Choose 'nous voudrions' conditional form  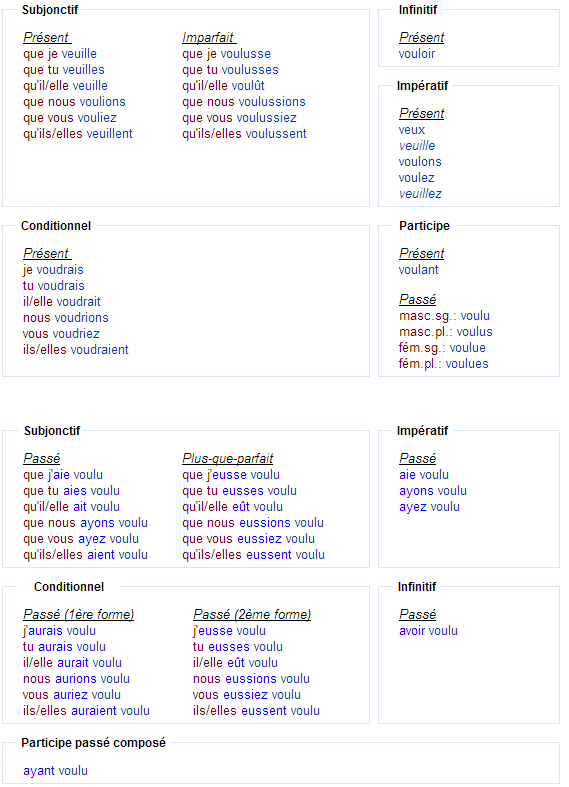click(x=66, y=318)
